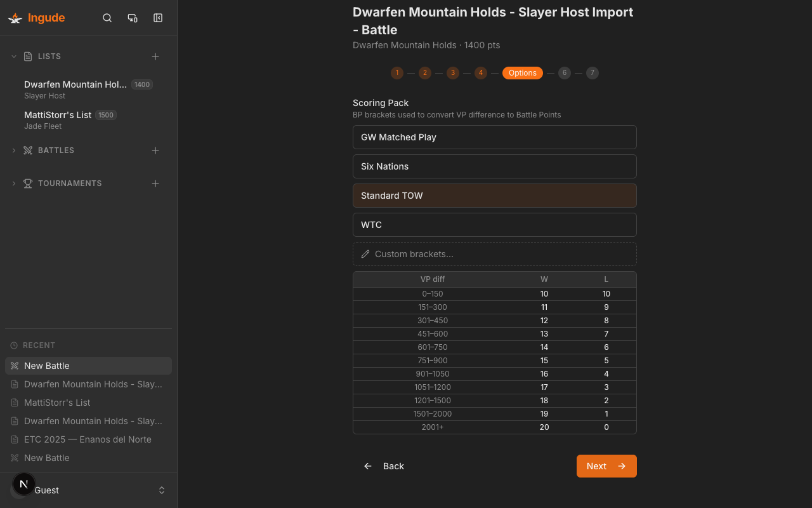Expand the BATTLES section
Screen dimensions: 812x508
tap(13, 150)
